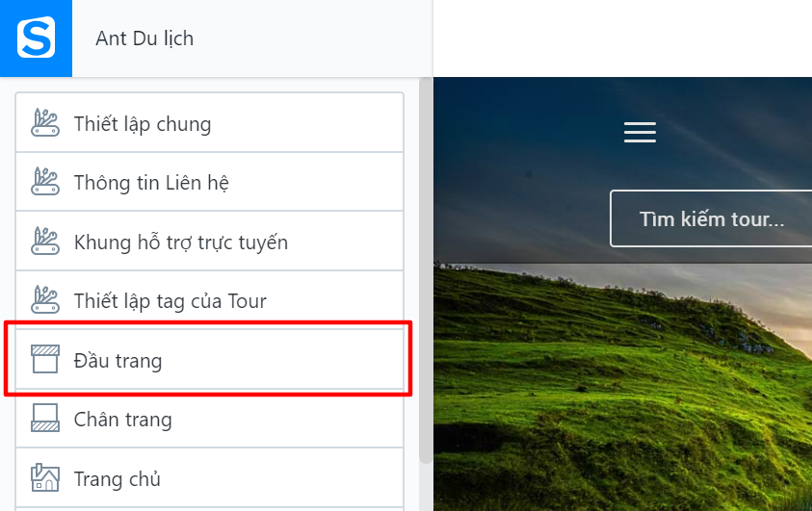
Task: Click the Khung hỗ trợ trực tuyến icon
Action: coord(45,242)
